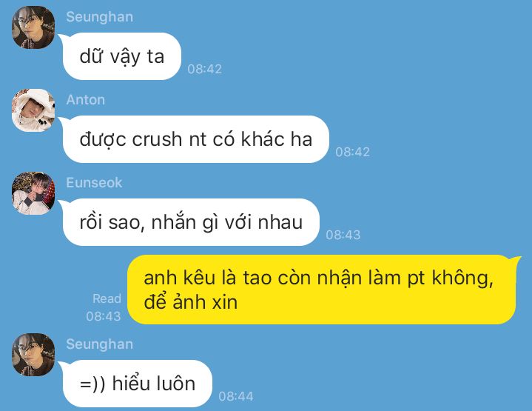Select the "=)) hiểu luôn" message bubble

click(138, 384)
